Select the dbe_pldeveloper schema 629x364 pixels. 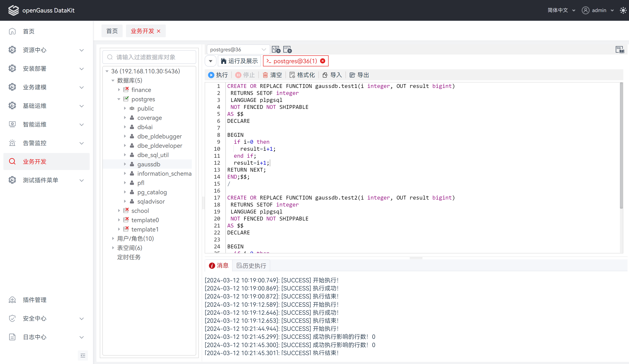tap(160, 146)
